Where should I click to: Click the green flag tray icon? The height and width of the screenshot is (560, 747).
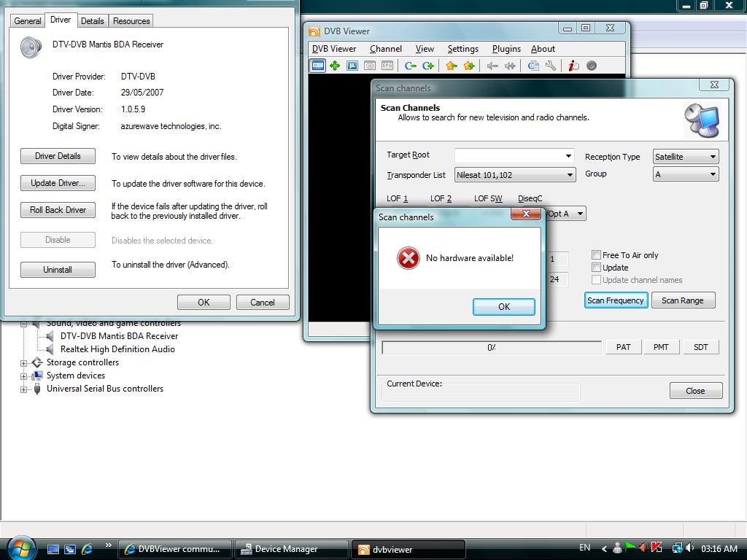click(630, 547)
